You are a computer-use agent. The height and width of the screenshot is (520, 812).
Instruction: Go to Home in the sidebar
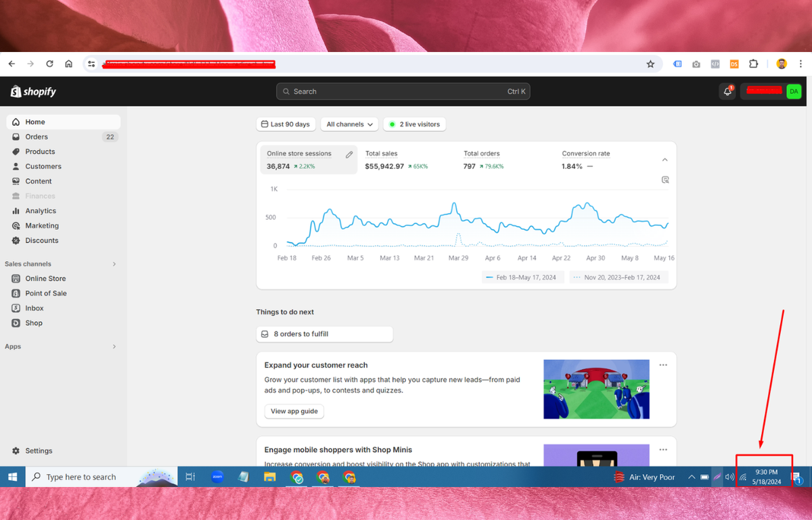(x=64, y=122)
